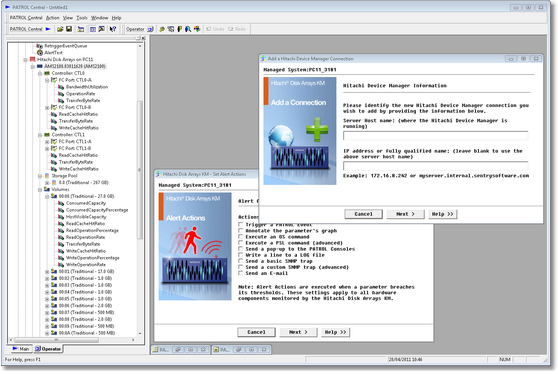Image resolution: width=558 pixels, height=374 pixels.
Task: Click the Storage Pool icon in tree
Action: pyautogui.click(x=47, y=176)
